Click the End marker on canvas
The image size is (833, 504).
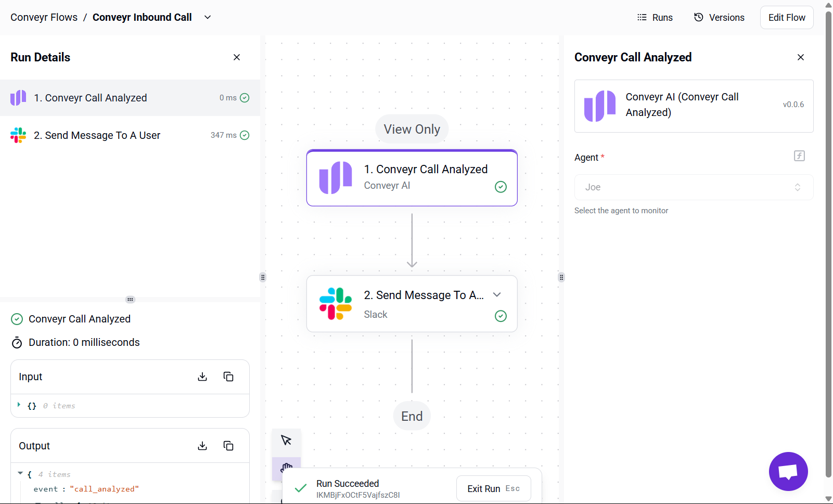pos(412,416)
